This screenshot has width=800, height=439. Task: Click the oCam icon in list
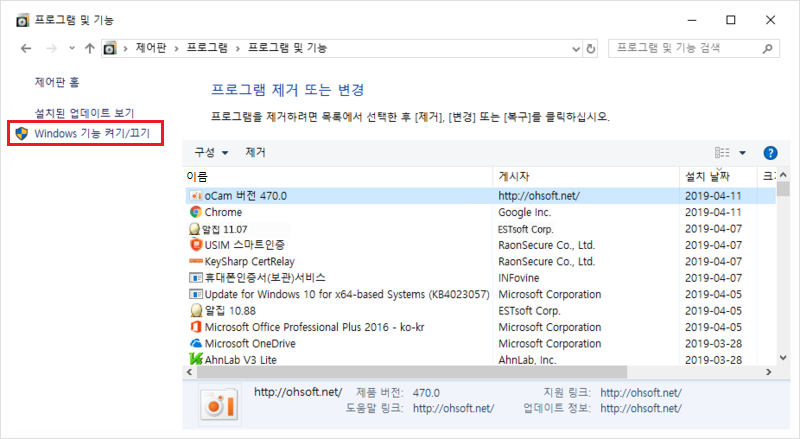coord(195,196)
